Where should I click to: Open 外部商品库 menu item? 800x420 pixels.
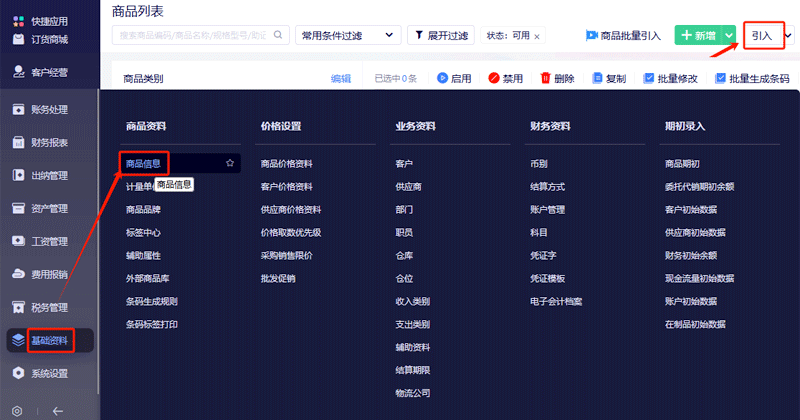pos(147,278)
